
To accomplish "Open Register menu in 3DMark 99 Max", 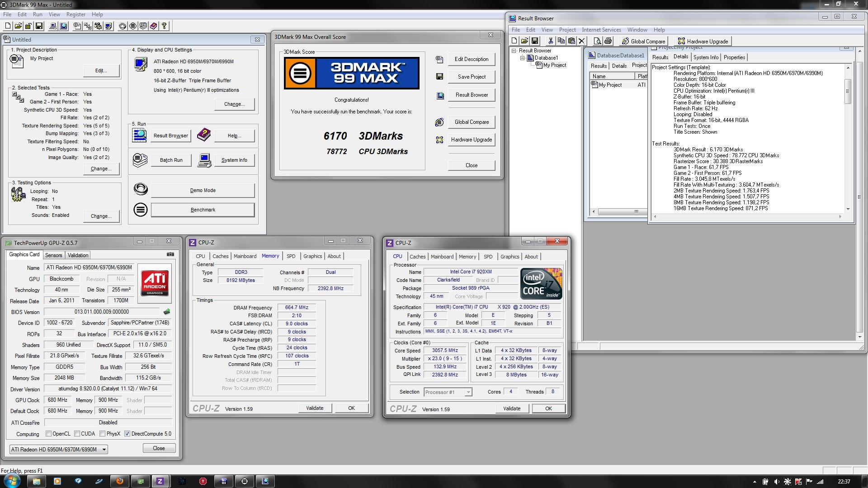I will tap(76, 14).
